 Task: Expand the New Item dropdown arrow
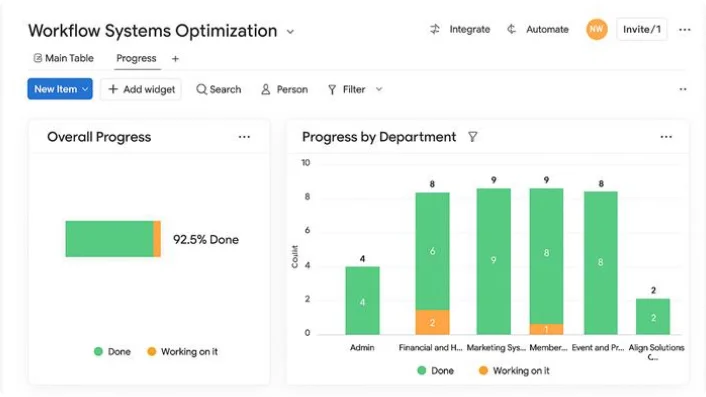85,89
